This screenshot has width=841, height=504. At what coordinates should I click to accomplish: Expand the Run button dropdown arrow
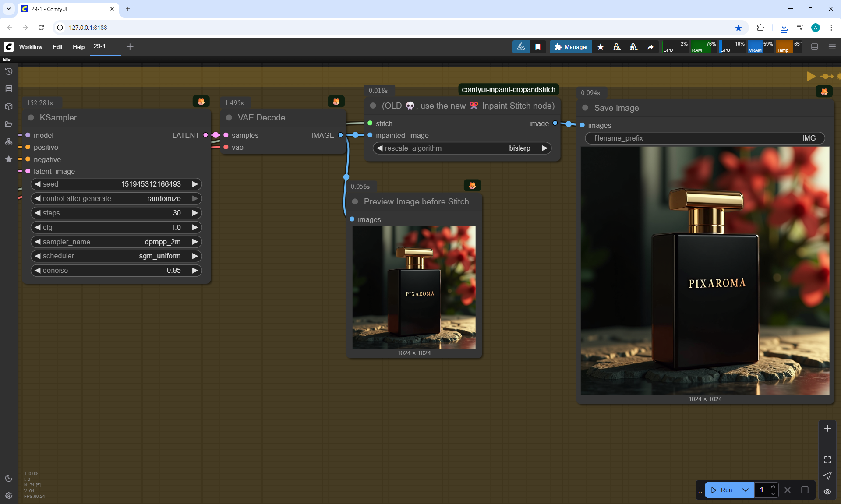point(746,490)
